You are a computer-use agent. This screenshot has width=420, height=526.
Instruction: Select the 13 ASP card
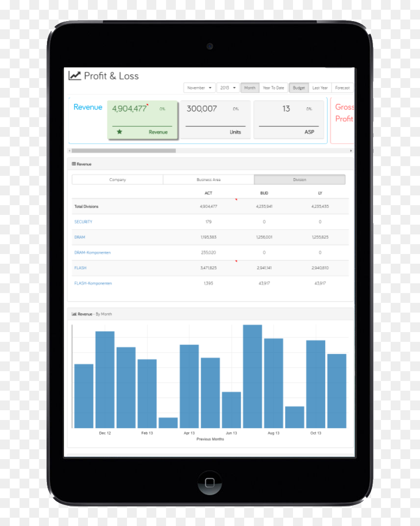(x=289, y=120)
